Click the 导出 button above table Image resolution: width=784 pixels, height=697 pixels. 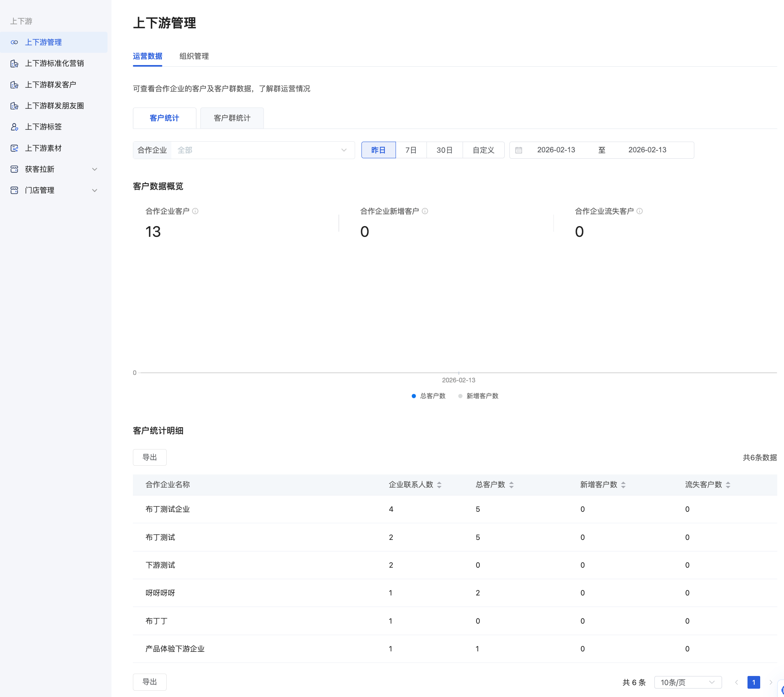150,457
